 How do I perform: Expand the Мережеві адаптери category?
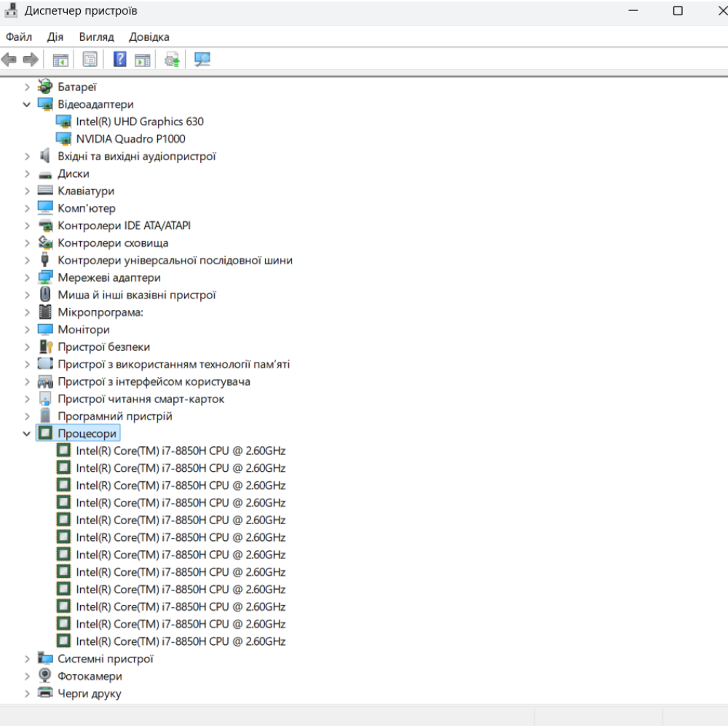[27, 277]
